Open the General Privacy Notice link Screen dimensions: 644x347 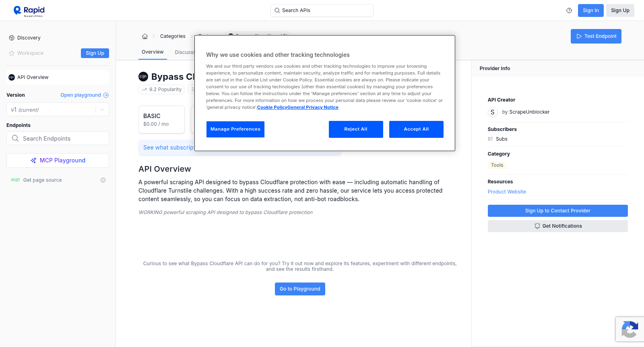click(x=313, y=107)
